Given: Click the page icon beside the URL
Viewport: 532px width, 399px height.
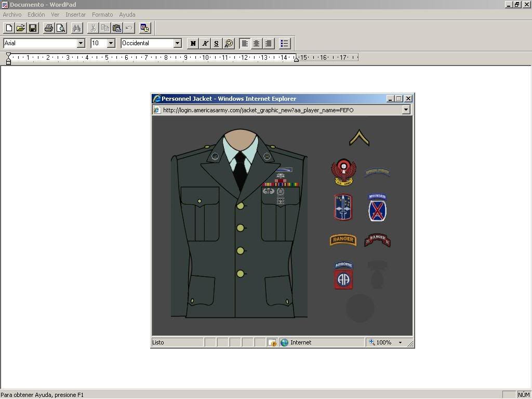Looking at the screenshot, I should pyautogui.click(x=156, y=110).
